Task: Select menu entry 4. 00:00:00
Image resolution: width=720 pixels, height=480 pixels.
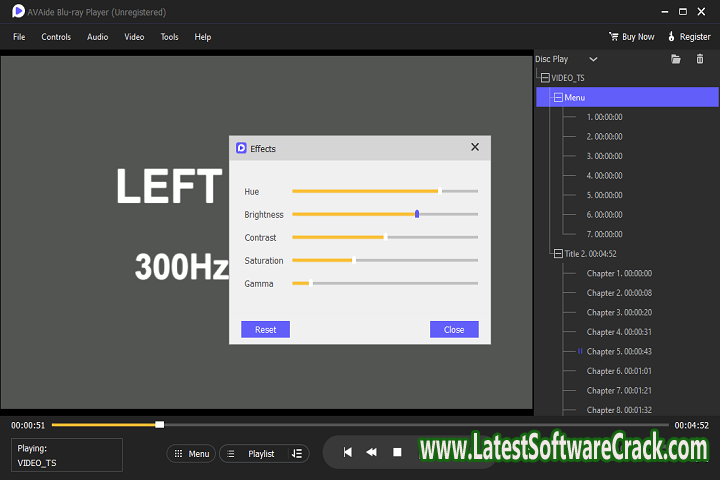Action: click(604, 175)
